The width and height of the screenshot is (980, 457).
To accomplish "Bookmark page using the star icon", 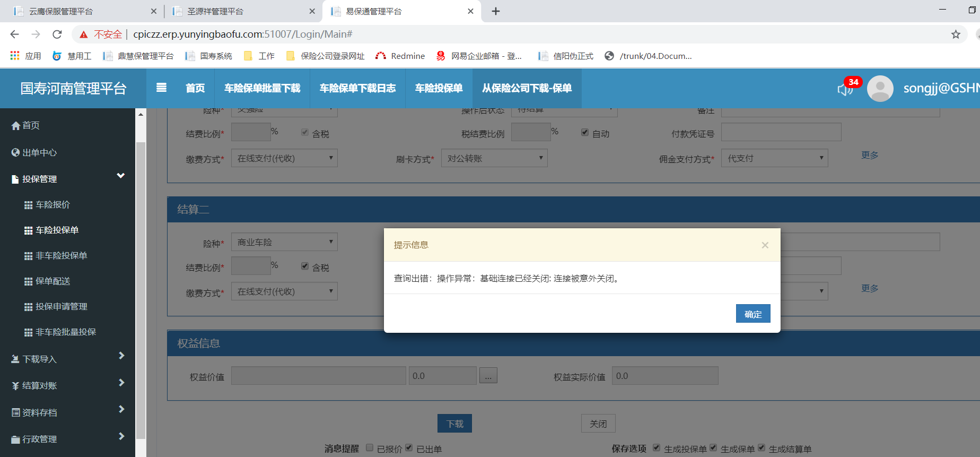I will tap(956, 35).
